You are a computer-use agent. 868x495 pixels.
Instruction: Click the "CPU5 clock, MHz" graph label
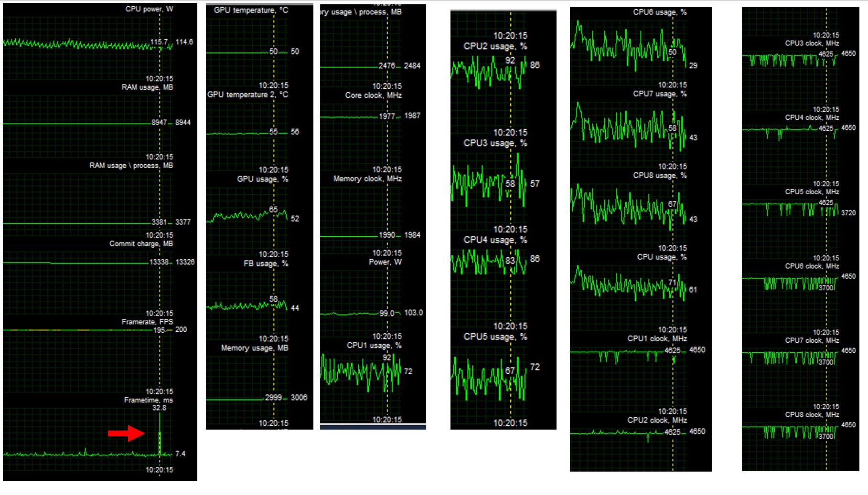(812, 192)
